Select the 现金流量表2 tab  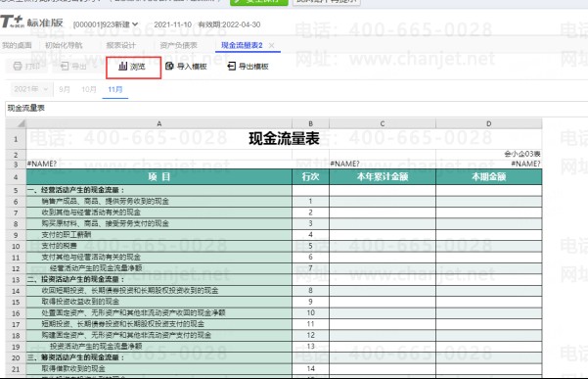point(242,45)
